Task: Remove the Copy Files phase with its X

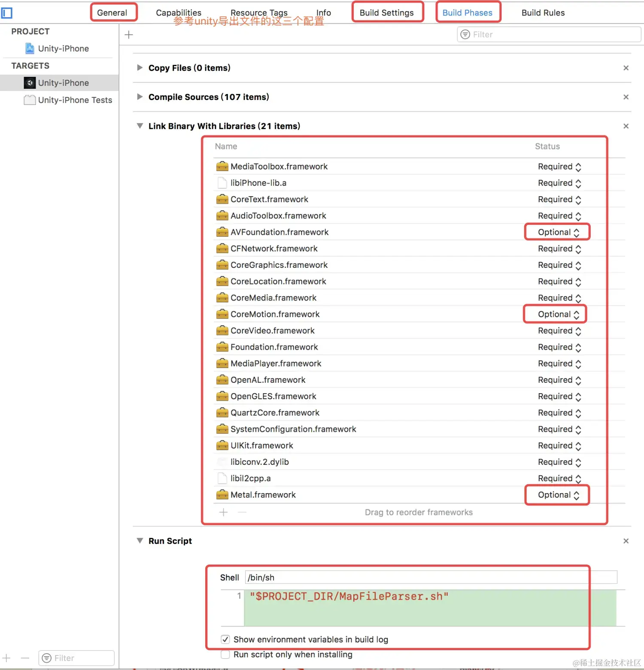Action: (626, 68)
